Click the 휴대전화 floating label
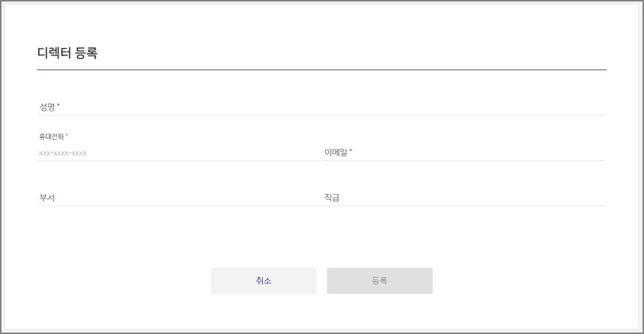 (x=51, y=136)
